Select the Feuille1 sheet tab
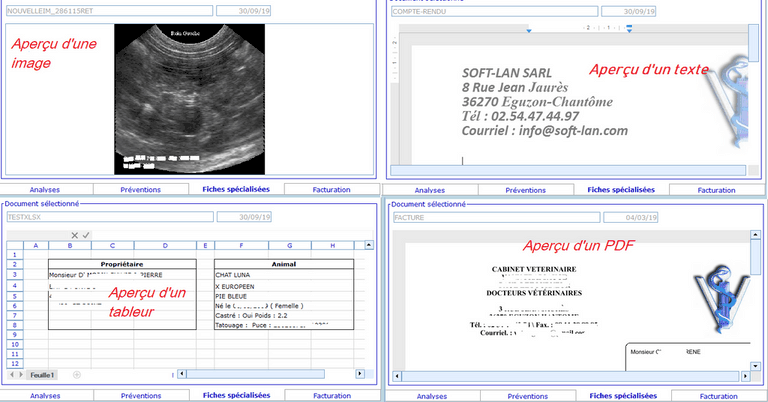 (42, 374)
